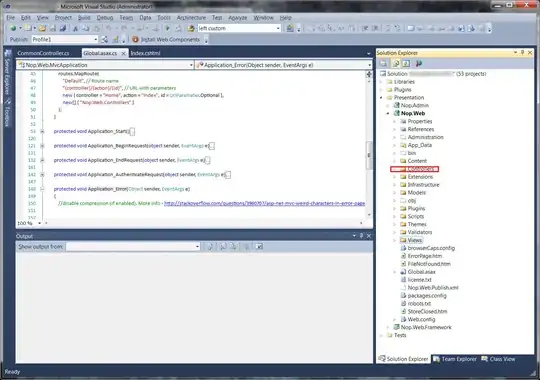The height and width of the screenshot is (380, 540).
Task: Click the Install Web Components icon
Action: pos(135,40)
